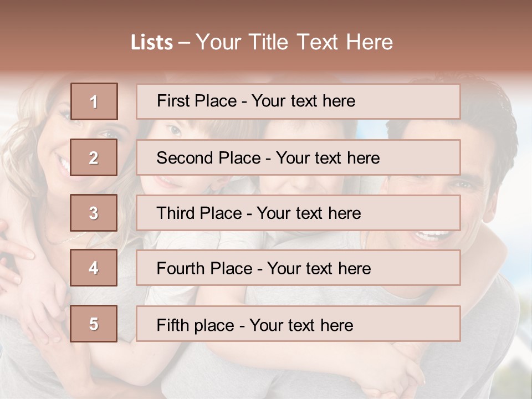Click the 'First Place - Your text here' bar
Viewport: 532px width, 399px height.
[298, 101]
